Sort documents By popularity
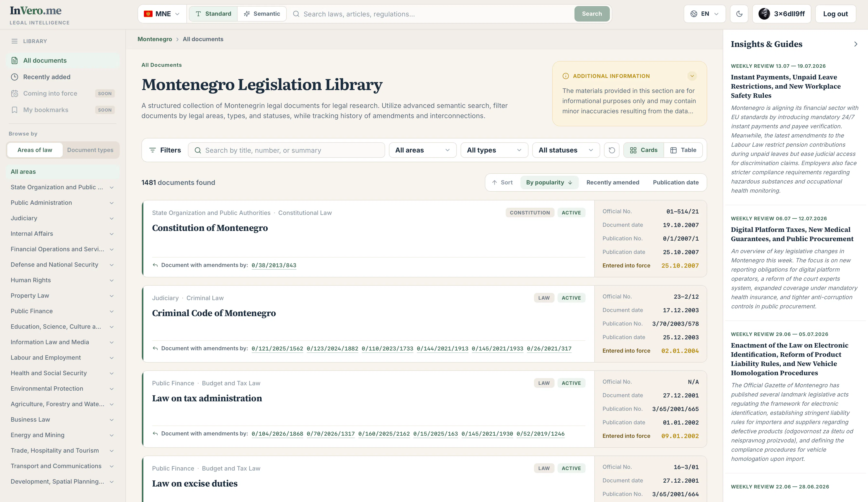This screenshot has height=502, width=868. point(549,183)
